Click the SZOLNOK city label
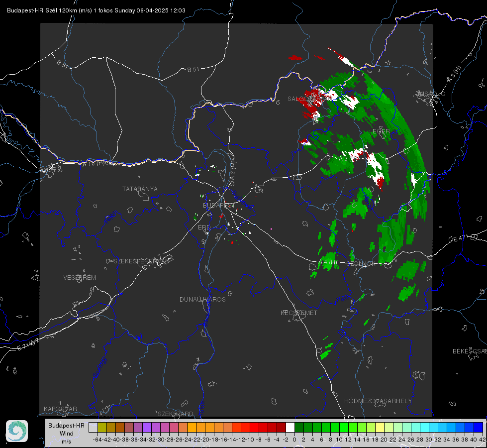487x448 pixels. pos(361,263)
